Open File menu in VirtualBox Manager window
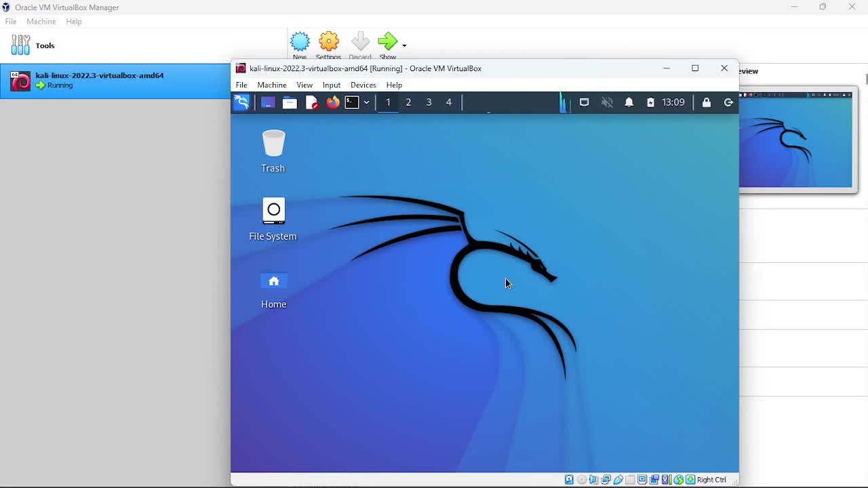The height and width of the screenshot is (488, 868). point(11,22)
